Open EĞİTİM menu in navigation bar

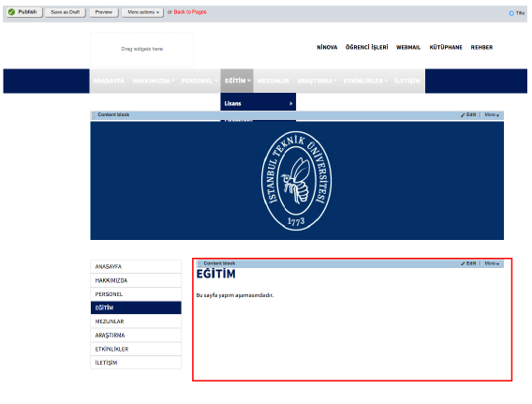click(237, 81)
